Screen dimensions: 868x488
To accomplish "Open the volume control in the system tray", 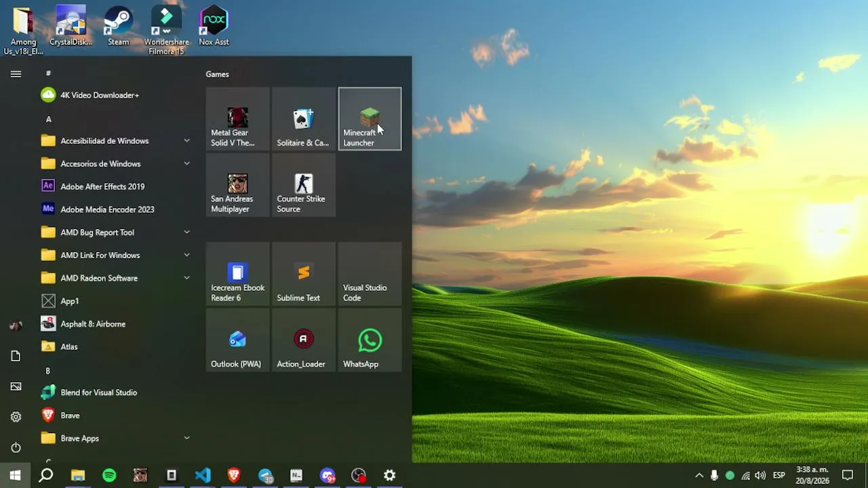I will pos(760,475).
